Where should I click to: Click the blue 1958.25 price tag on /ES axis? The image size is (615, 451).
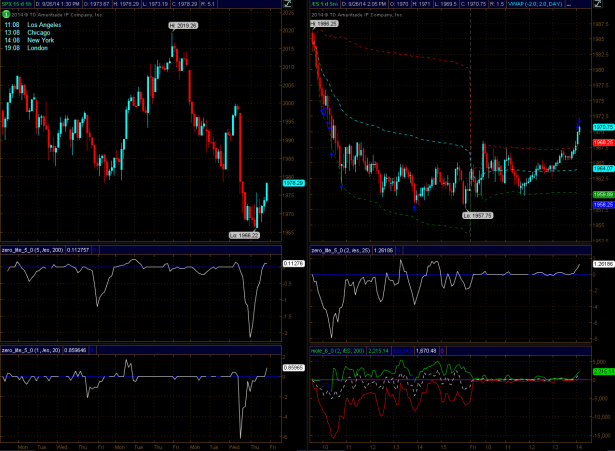pos(604,205)
